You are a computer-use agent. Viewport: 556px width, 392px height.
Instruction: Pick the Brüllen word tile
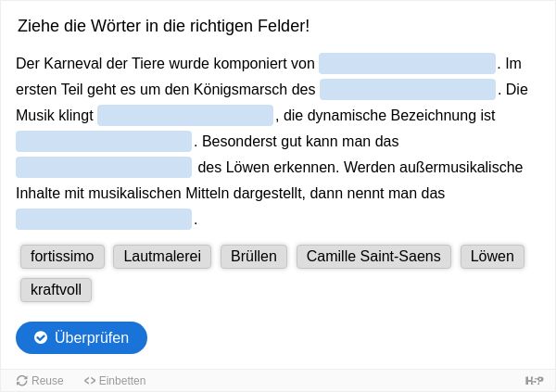pos(254,257)
